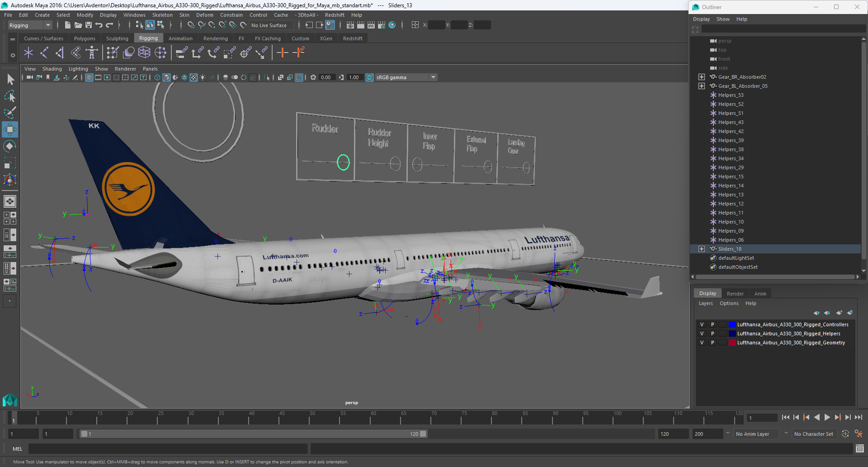Open the Script Editor icon
The image size is (868, 467).
pyautogui.click(x=860, y=448)
